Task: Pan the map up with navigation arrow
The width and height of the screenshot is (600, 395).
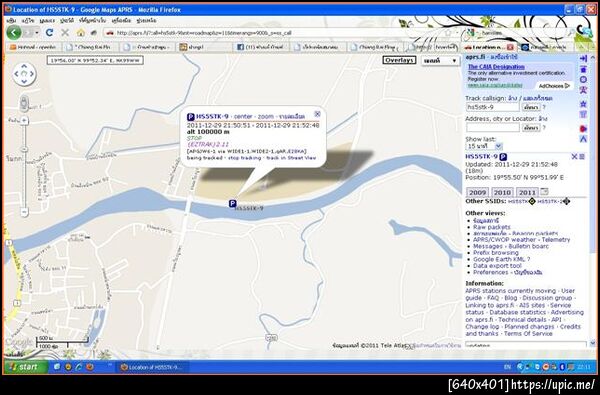Action: (24, 67)
